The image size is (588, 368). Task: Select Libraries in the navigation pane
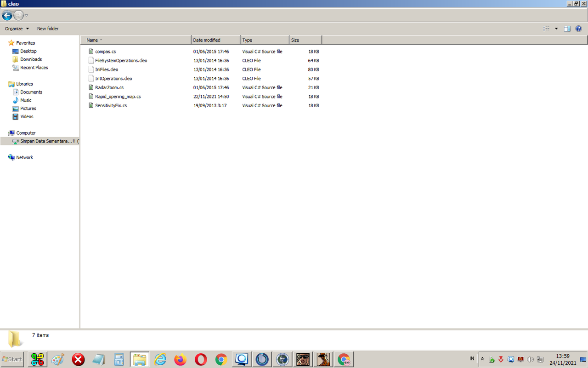(24, 84)
